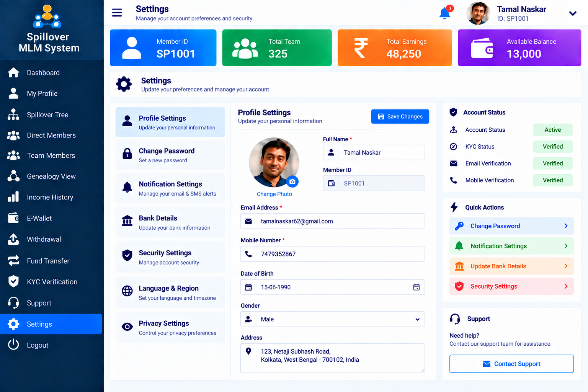The width and height of the screenshot is (588, 392).
Task: Click the rupee icon on Total Earnings card
Action: (360, 48)
